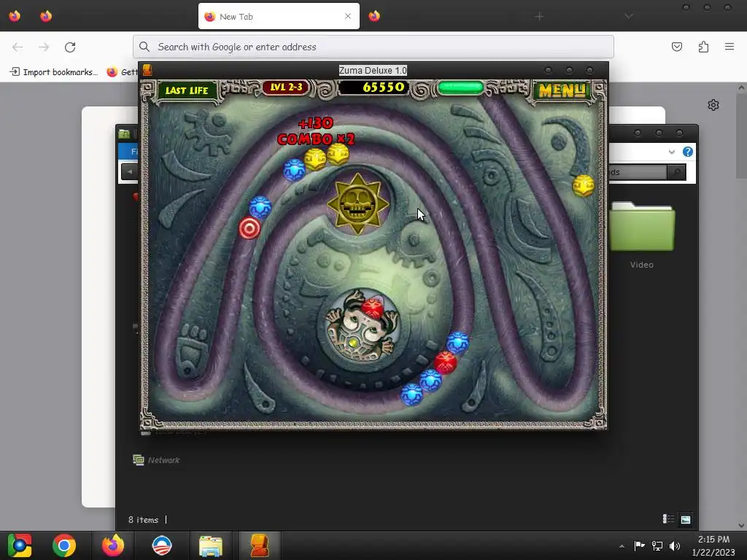
Task: Click the file manager search magnifier button
Action: [676, 172]
